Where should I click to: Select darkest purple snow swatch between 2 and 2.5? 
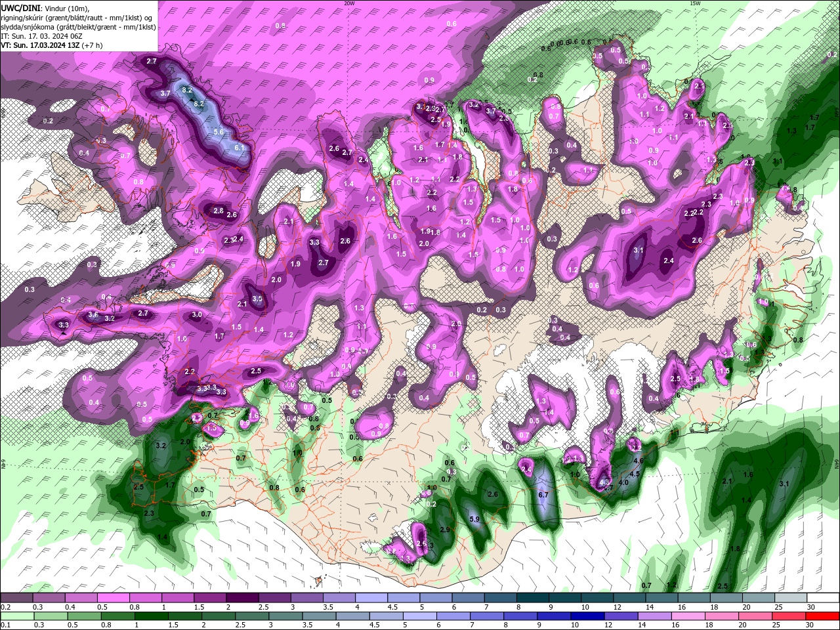(x=242, y=598)
